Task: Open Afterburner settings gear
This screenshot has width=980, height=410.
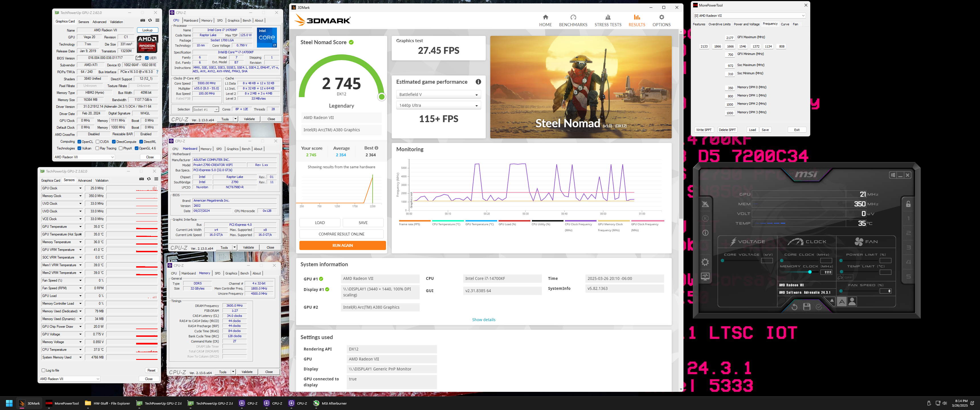Action: click(x=705, y=262)
